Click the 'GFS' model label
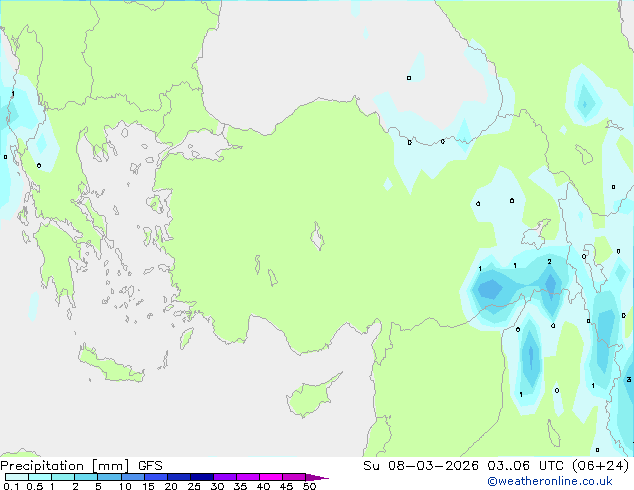This screenshot has height=490, width=634. (x=150, y=466)
